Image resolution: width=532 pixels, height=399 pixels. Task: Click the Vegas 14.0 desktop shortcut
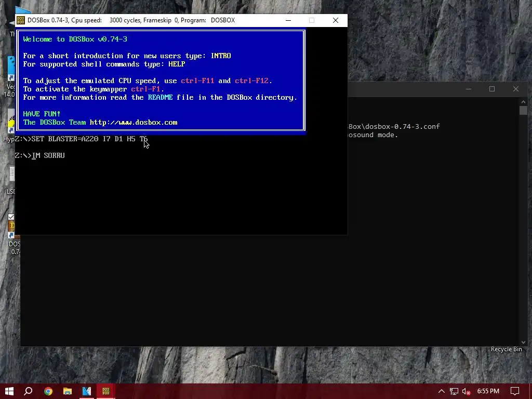[11, 76]
